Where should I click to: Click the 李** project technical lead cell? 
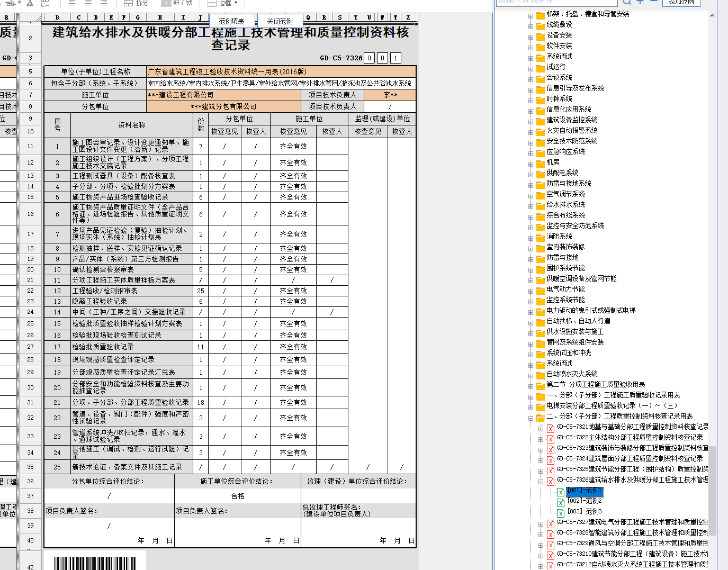(390, 95)
